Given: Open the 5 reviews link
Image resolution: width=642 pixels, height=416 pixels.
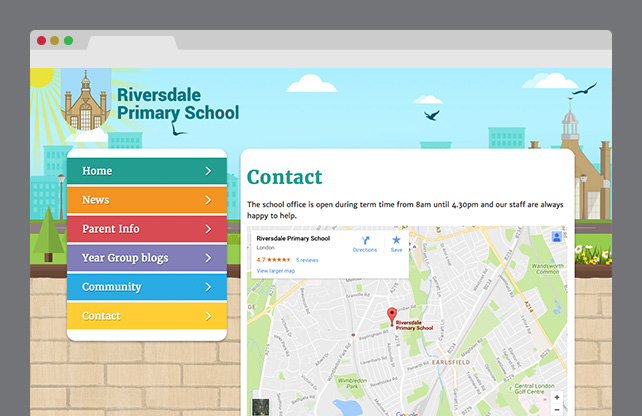Looking at the screenshot, I should coord(307,259).
